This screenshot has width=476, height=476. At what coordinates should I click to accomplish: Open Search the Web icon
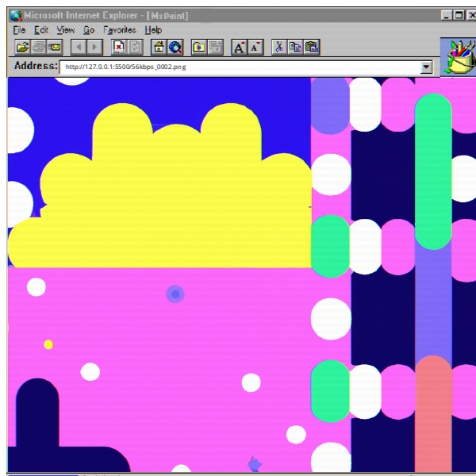point(175,48)
